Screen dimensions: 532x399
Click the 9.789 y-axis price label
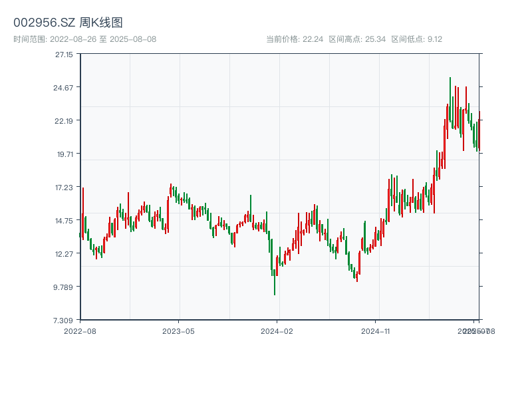[65, 287]
